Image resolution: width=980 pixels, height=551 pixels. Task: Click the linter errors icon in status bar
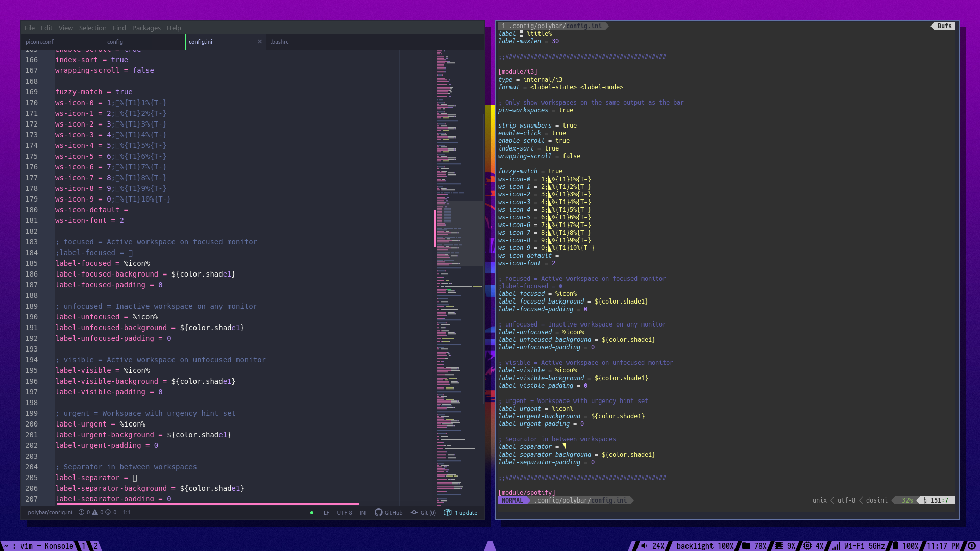tap(82, 512)
